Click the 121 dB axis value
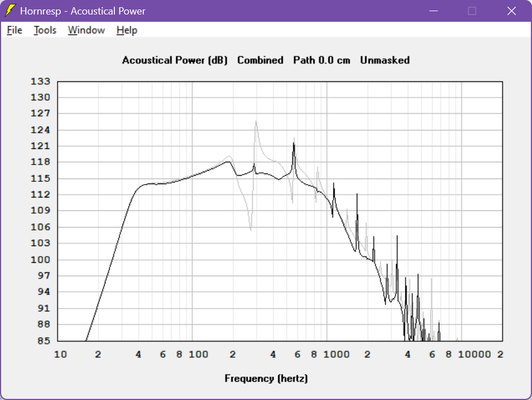The height and width of the screenshot is (400, 532). [40, 146]
